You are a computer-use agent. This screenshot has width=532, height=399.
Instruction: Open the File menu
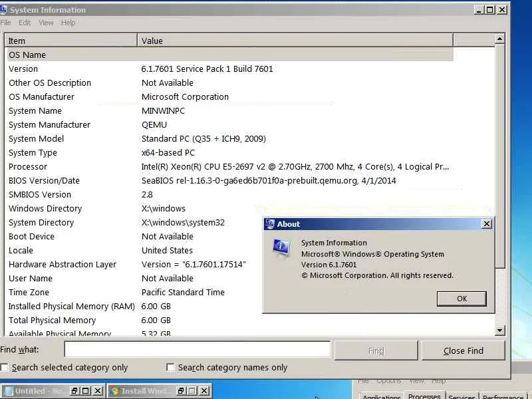click(5, 23)
